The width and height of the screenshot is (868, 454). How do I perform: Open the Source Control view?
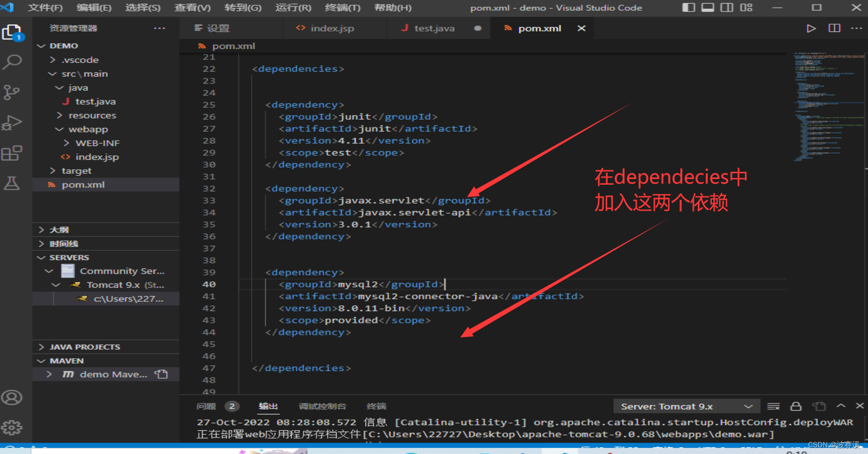(12, 92)
